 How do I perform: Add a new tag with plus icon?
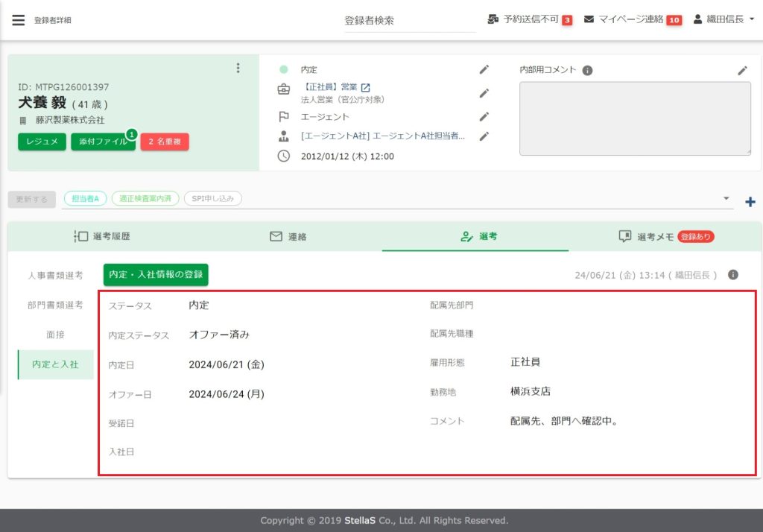point(750,202)
